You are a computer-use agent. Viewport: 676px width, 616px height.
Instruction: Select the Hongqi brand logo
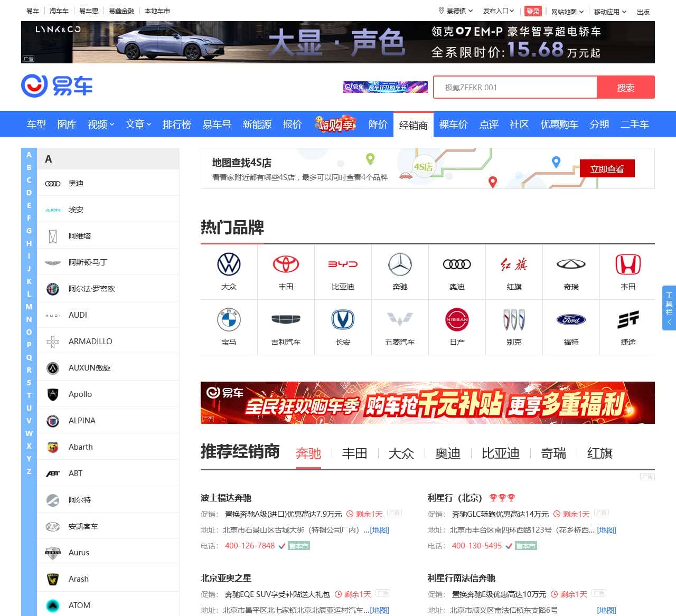(x=514, y=264)
